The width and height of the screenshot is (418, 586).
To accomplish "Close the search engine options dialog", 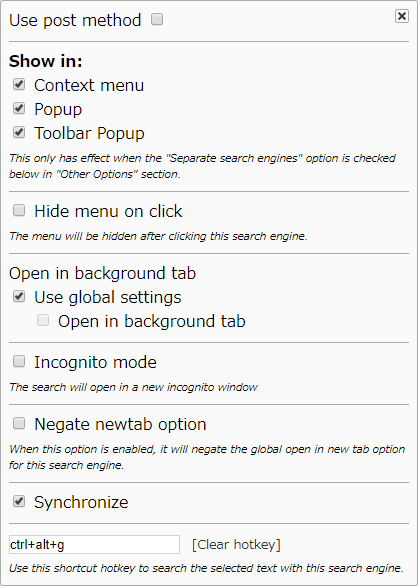I will click(x=402, y=16).
